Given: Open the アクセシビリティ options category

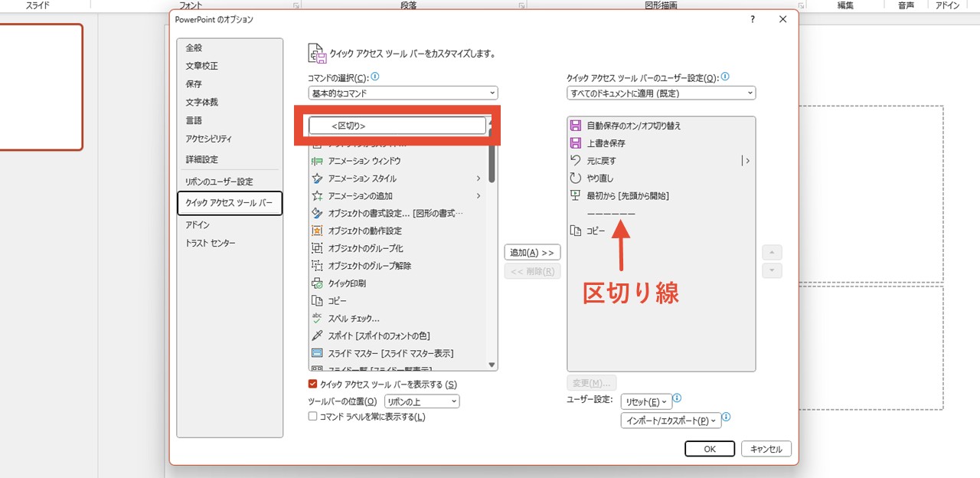Looking at the screenshot, I should 230,139.
